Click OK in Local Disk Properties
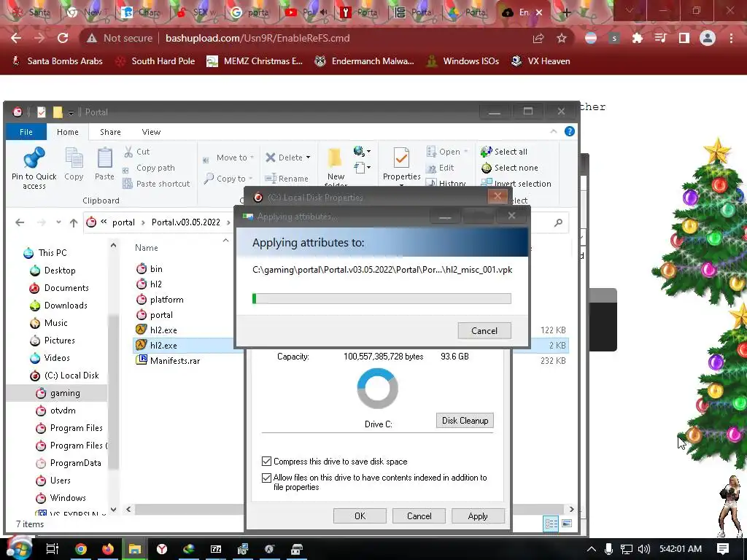The width and height of the screenshot is (747, 560). point(360,516)
